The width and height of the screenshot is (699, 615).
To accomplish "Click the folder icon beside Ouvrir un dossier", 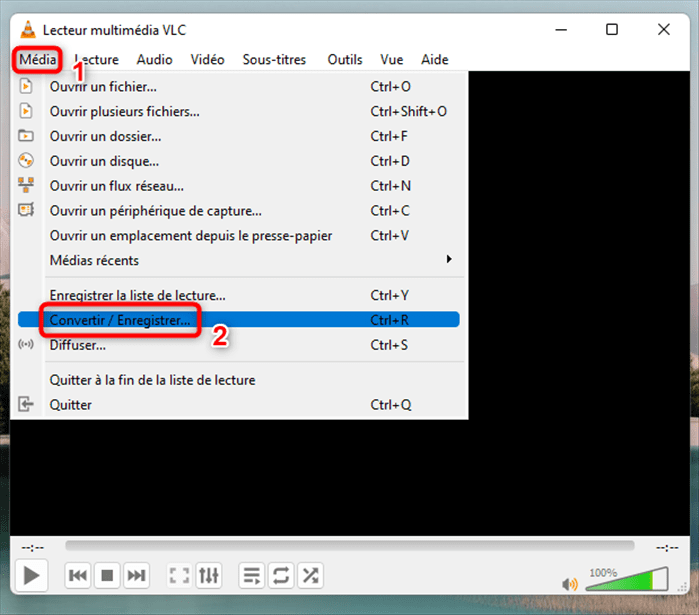I will point(26,135).
